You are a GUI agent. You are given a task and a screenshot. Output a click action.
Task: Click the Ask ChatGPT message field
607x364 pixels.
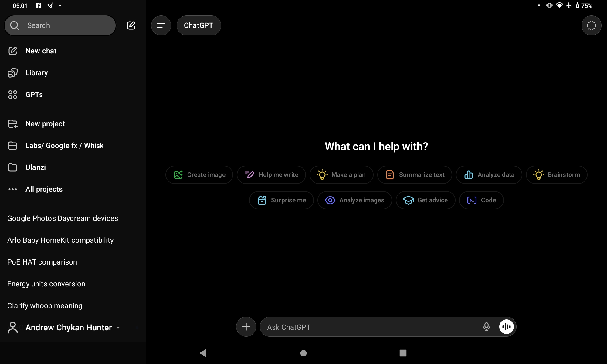[x=370, y=327]
